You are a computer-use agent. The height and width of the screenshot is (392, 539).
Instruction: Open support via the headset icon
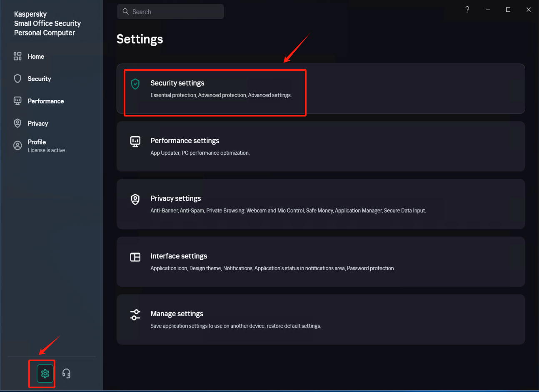(66, 373)
